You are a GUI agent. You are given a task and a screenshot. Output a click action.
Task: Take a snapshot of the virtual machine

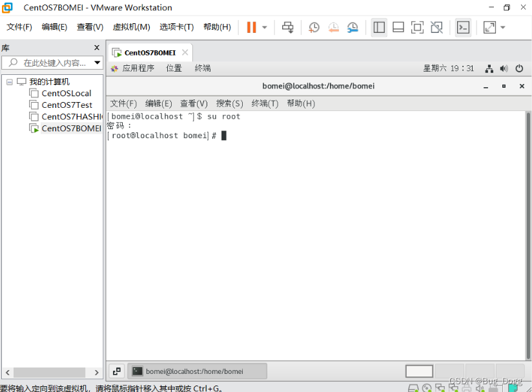point(314,27)
